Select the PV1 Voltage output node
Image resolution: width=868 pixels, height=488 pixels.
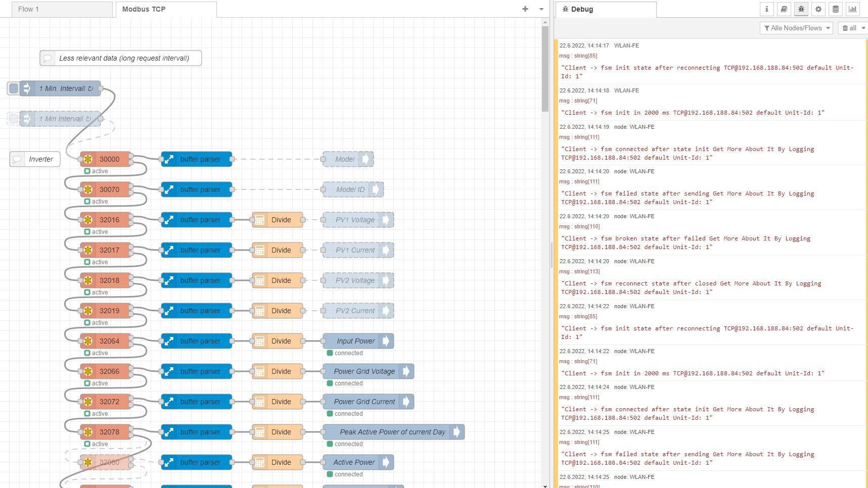click(x=358, y=220)
